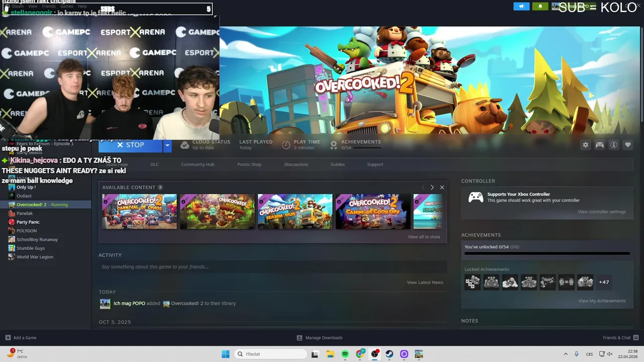Viewport: 644px width, 362px height.
Task: Stop the running Overcooked! 2 game
Action: pos(131,145)
